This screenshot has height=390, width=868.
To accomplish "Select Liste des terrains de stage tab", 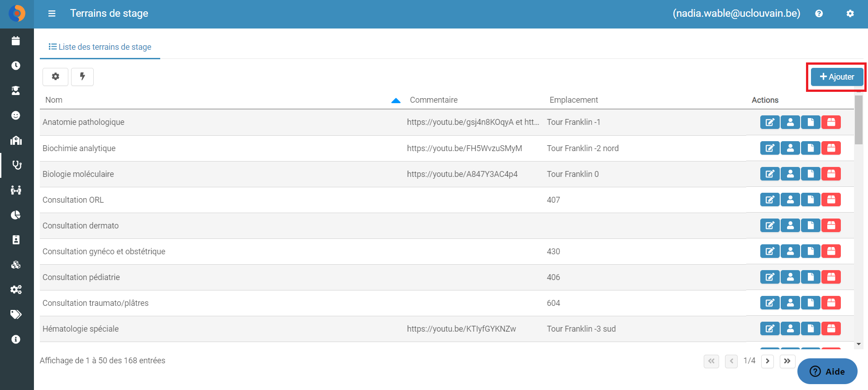I will (100, 47).
